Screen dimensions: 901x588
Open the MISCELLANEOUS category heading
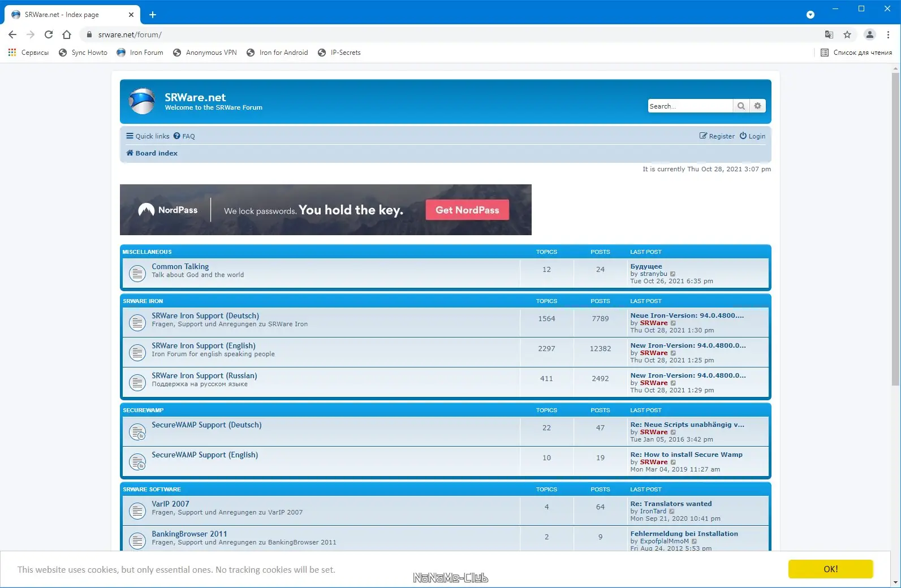pyautogui.click(x=147, y=252)
